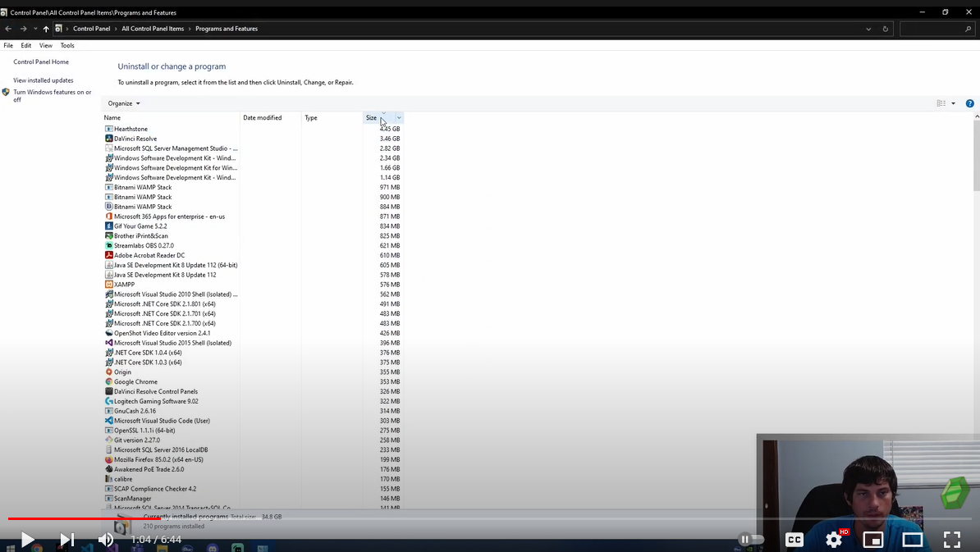Viewport: 980px width, 552px height.
Task: Click the Control Panel Home link
Action: tap(41, 62)
